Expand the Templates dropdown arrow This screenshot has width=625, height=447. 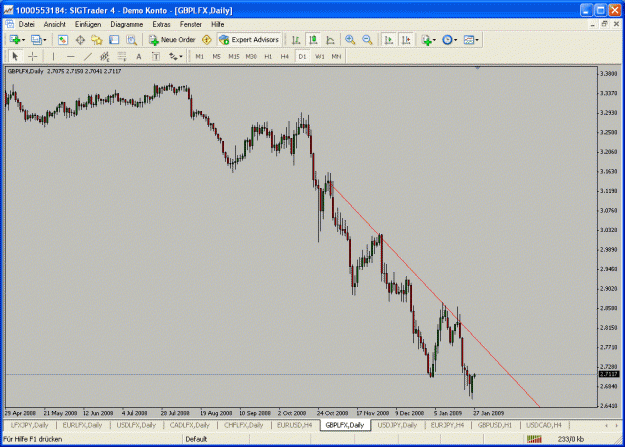click(x=477, y=40)
